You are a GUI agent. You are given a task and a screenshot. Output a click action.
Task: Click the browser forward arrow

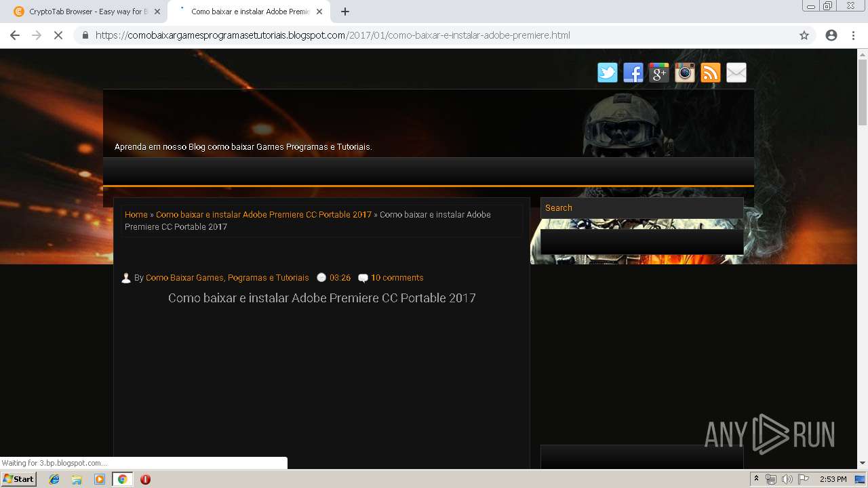37,35
